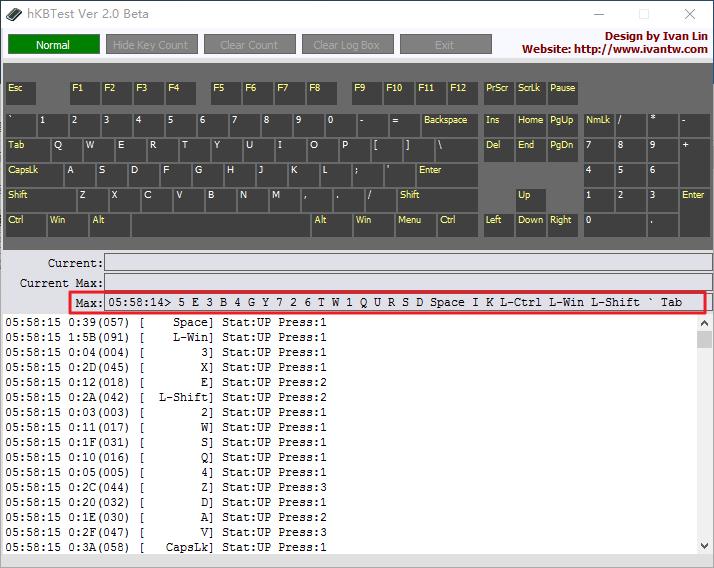Select the Tab key in the layout
The width and height of the screenshot is (714, 568).
tap(28, 150)
